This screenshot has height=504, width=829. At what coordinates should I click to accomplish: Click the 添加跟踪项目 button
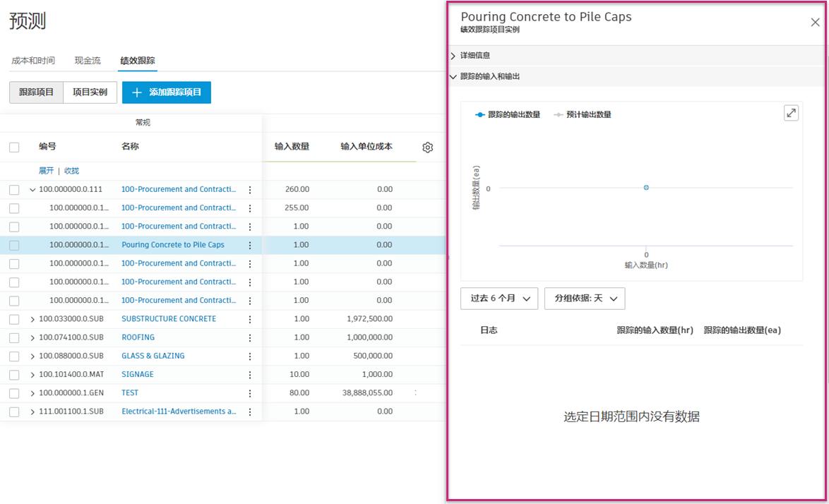(x=167, y=92)
